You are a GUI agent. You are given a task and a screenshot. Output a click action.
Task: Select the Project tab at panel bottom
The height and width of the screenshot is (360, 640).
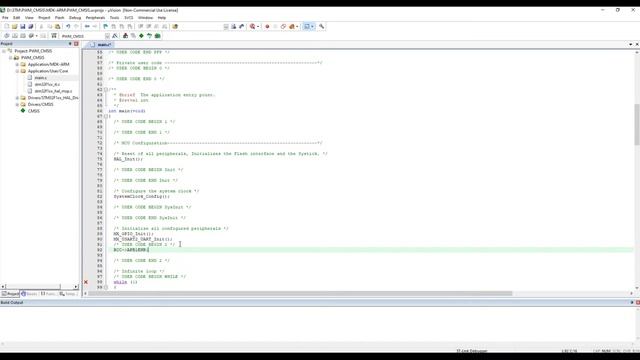pyautogui.click(x=10, y=294)
